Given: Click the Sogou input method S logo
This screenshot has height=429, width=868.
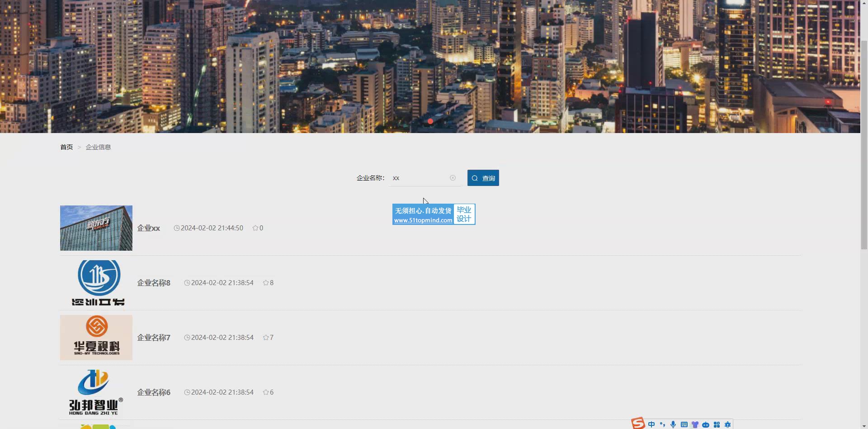Looking at the screenshot, I should 638,424.
